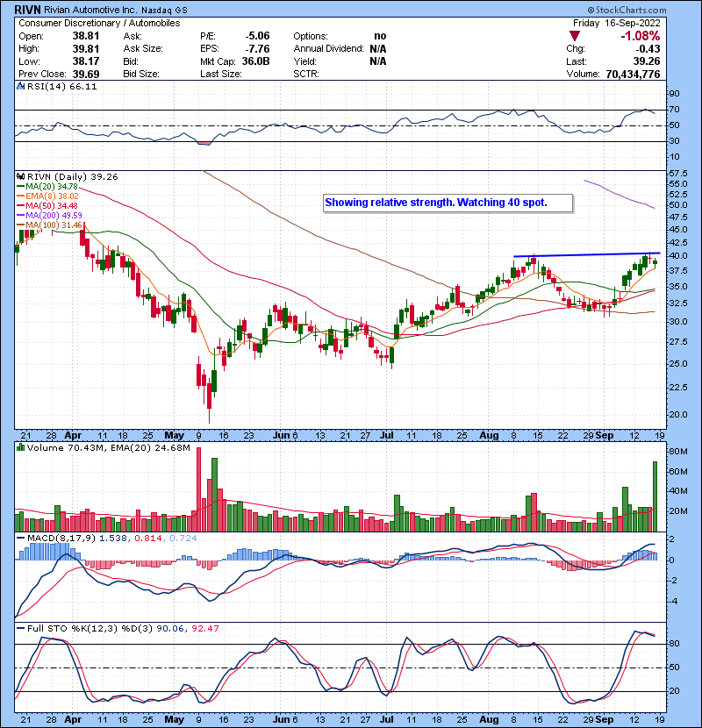
Task: Click the High price value 39.81
Action: click(86, 49)
